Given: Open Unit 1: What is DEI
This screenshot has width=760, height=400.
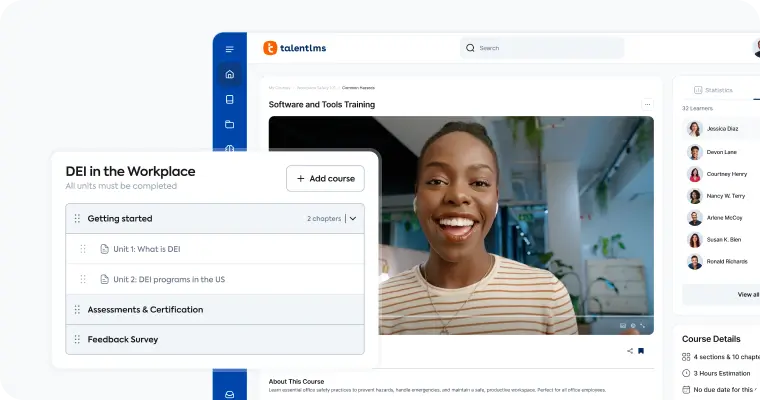Looking at the screenshot, I should tap(146, 249).
